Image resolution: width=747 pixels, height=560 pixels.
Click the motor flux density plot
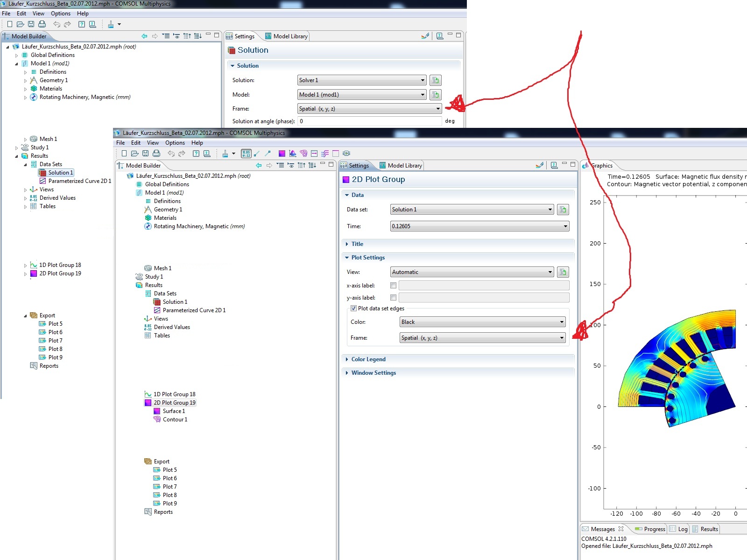tap(677, 369)
